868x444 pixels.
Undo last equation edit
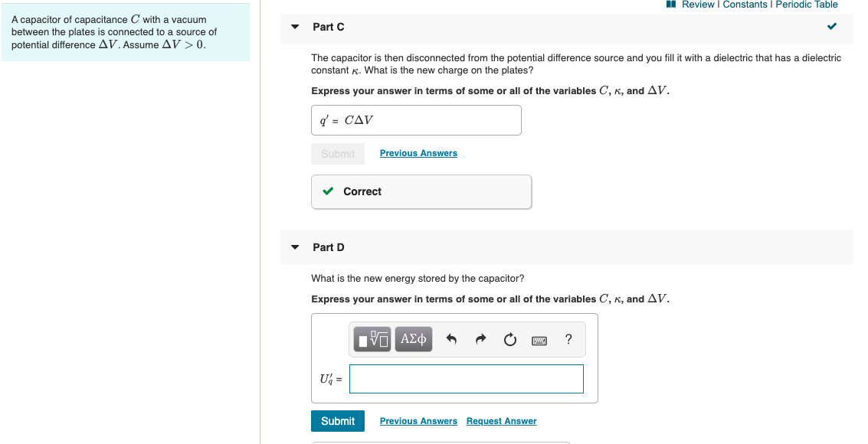[451, 339]
